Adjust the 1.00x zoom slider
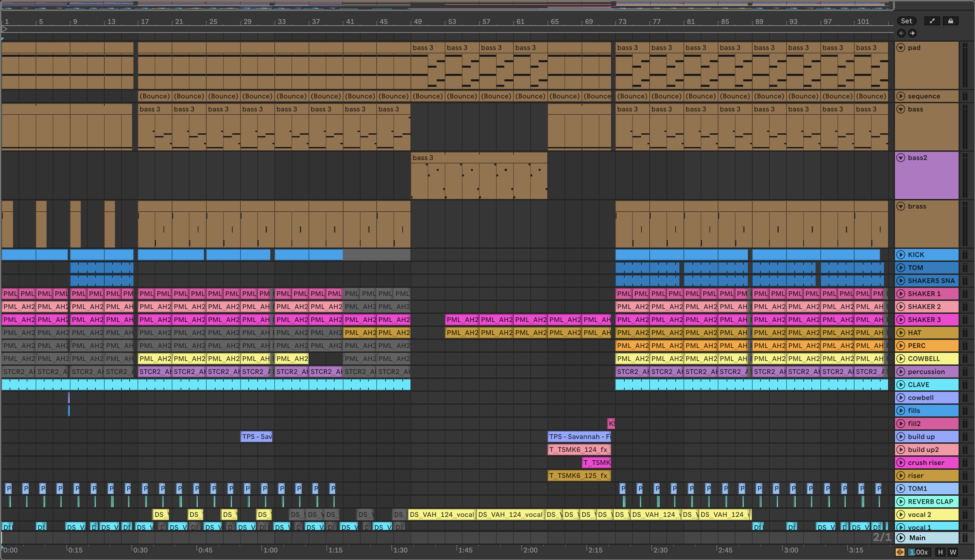The height and width of the screenshot is (560, 975). pos(919,552)
